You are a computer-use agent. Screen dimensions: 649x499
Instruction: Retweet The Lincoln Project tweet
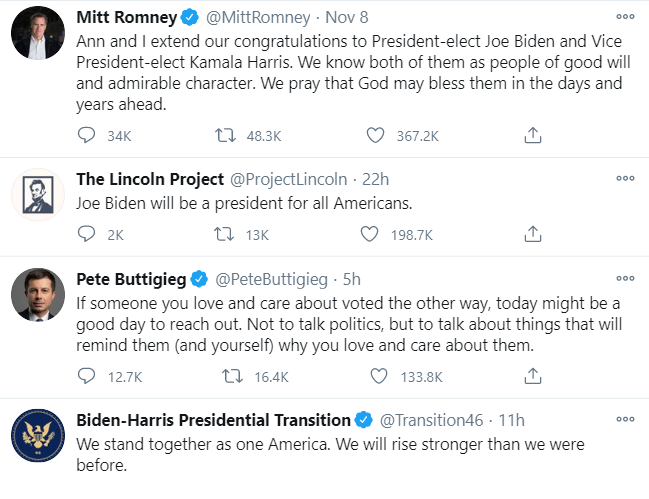[226, 234]
